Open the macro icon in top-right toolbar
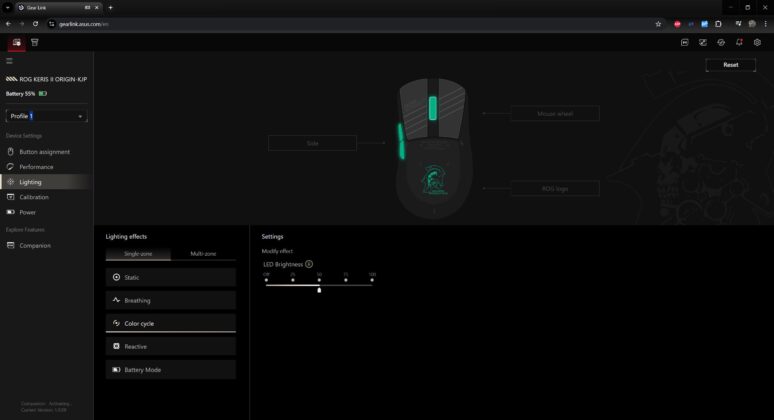 click(685, 42)
